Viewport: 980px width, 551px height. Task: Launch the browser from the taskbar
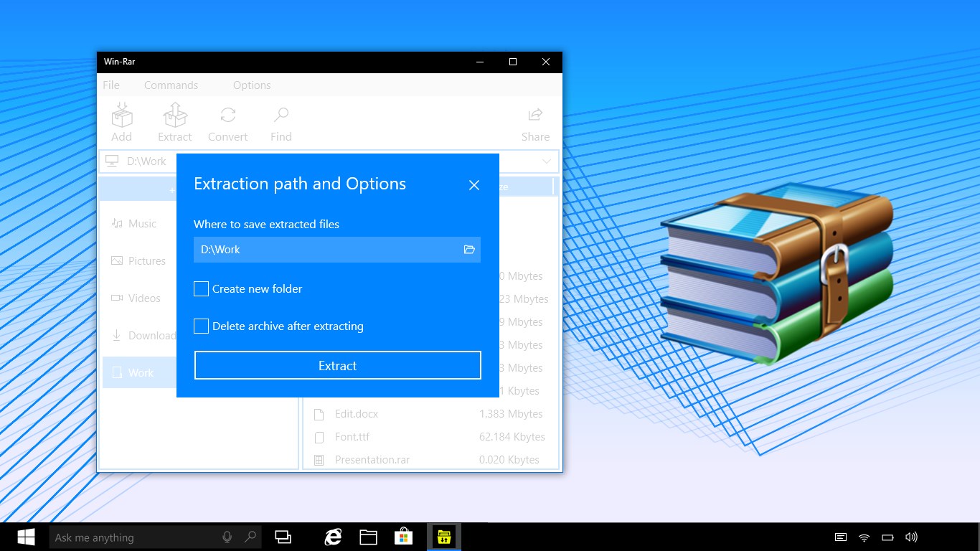(333, 537)
